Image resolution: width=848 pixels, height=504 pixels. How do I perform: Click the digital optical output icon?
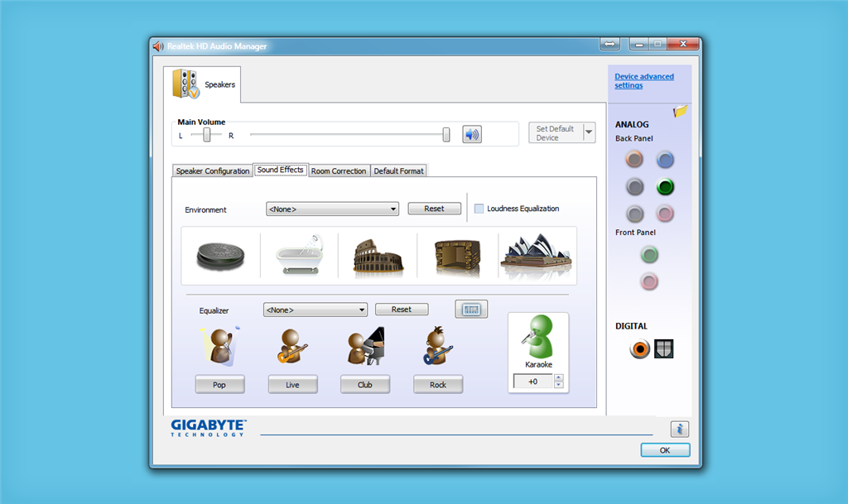663,349
